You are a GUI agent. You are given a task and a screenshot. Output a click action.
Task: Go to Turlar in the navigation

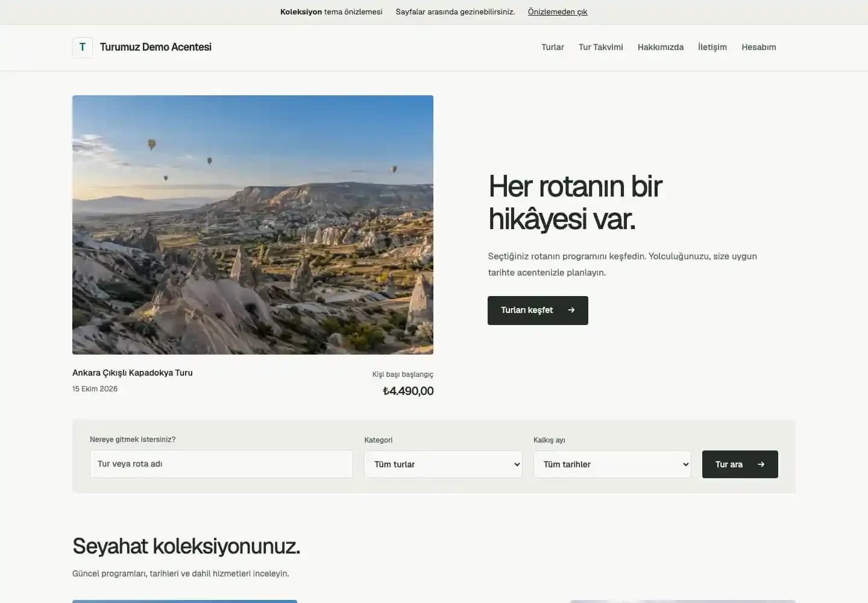tap(553, 47)
